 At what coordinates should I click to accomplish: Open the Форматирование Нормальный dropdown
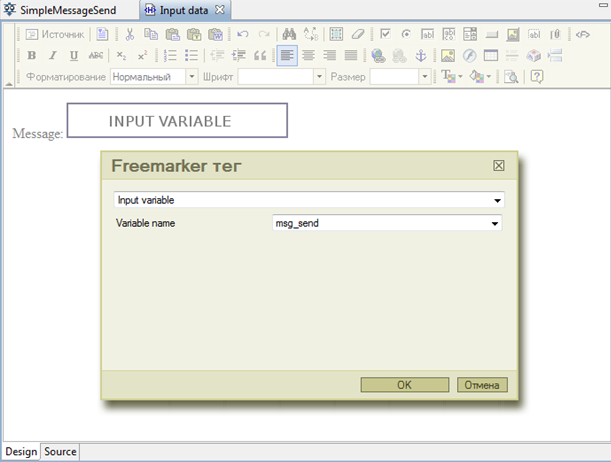(154, 77)
